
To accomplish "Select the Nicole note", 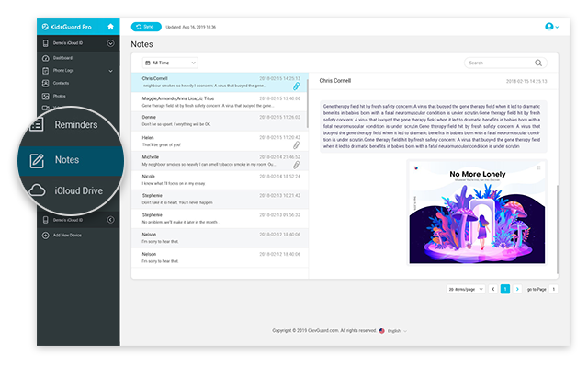I will click(220, 180).
